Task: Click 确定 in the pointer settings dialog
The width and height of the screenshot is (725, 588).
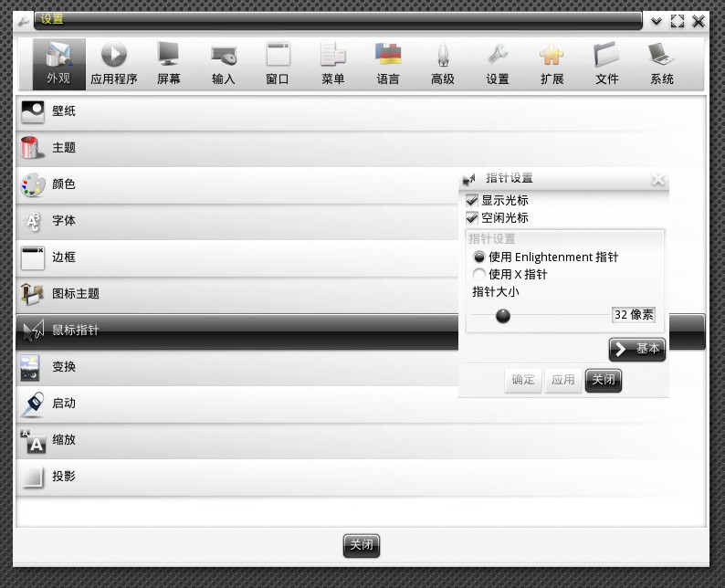Action: (523, 381)
